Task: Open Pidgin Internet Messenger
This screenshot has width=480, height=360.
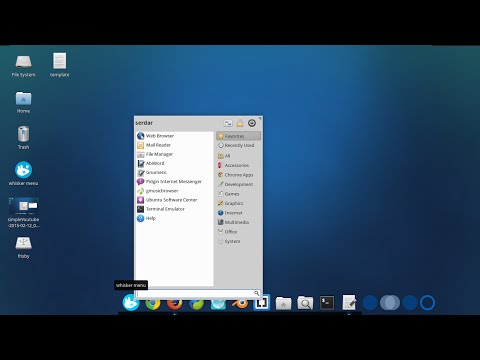Action: tap(175, 182)
